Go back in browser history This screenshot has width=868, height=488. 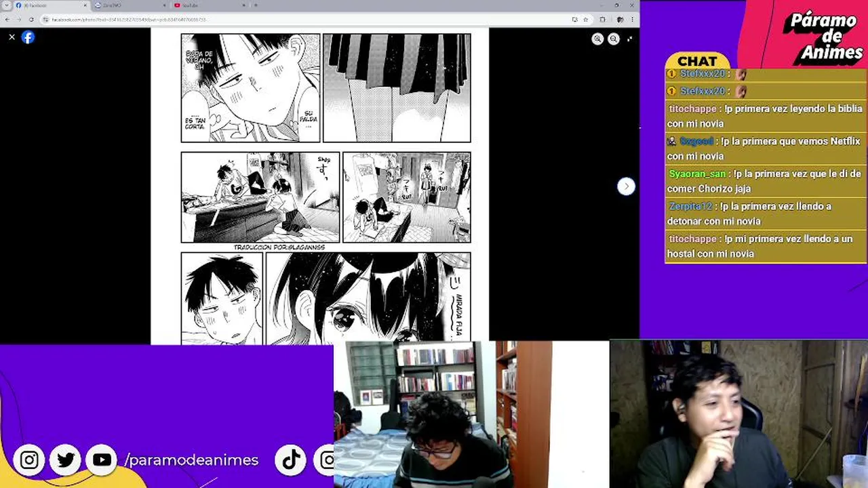click(x=7, y=20)
